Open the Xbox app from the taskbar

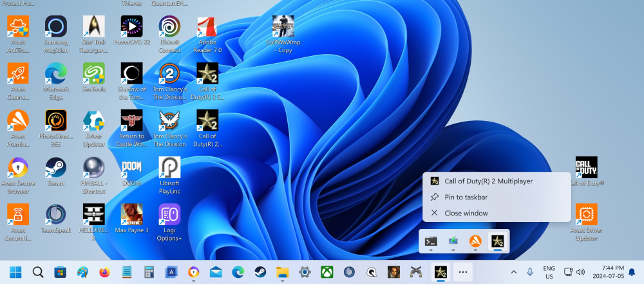[327, 272]
